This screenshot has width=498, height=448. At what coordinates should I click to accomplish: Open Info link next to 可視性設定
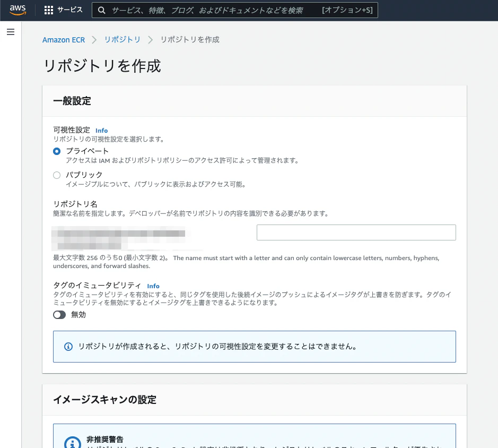click(x=102, y=131)
